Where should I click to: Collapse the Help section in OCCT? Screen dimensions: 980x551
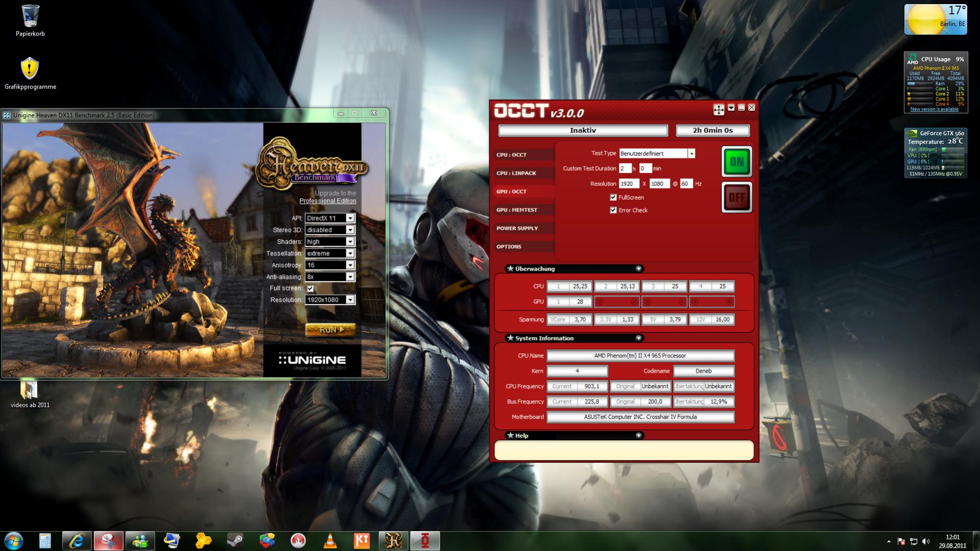pos(638,436)
